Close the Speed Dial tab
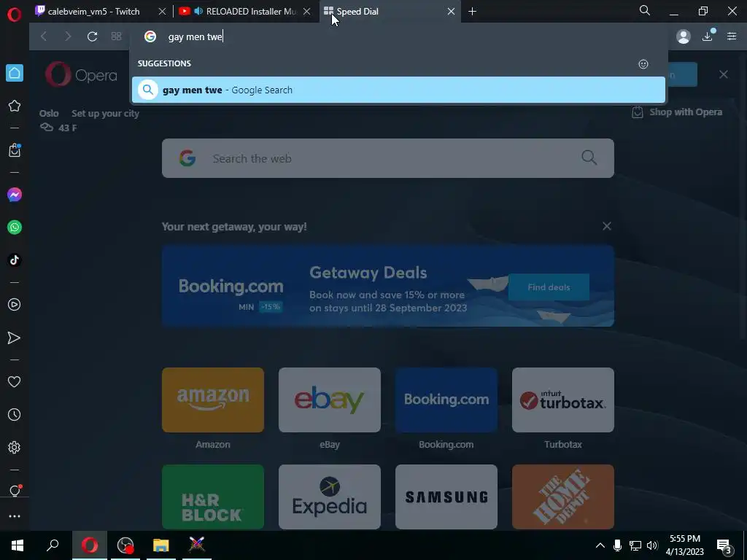Screen dimensions: 747x560 pos(451,12)
